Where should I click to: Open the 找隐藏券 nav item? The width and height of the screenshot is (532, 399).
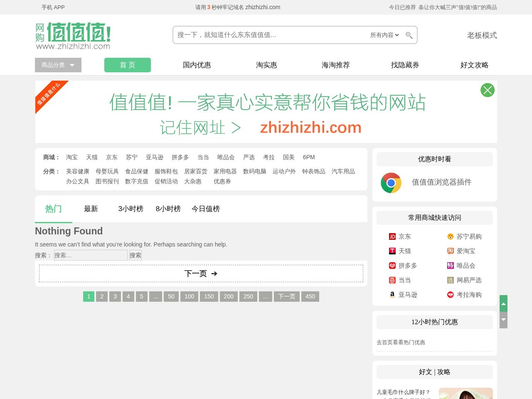(405, 65)
